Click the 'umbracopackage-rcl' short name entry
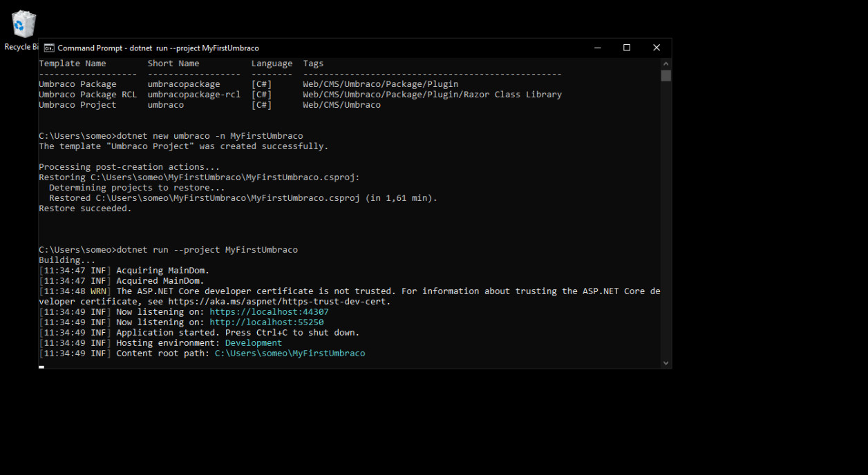This screenshot has width=868, height=475. click(194, 95)
